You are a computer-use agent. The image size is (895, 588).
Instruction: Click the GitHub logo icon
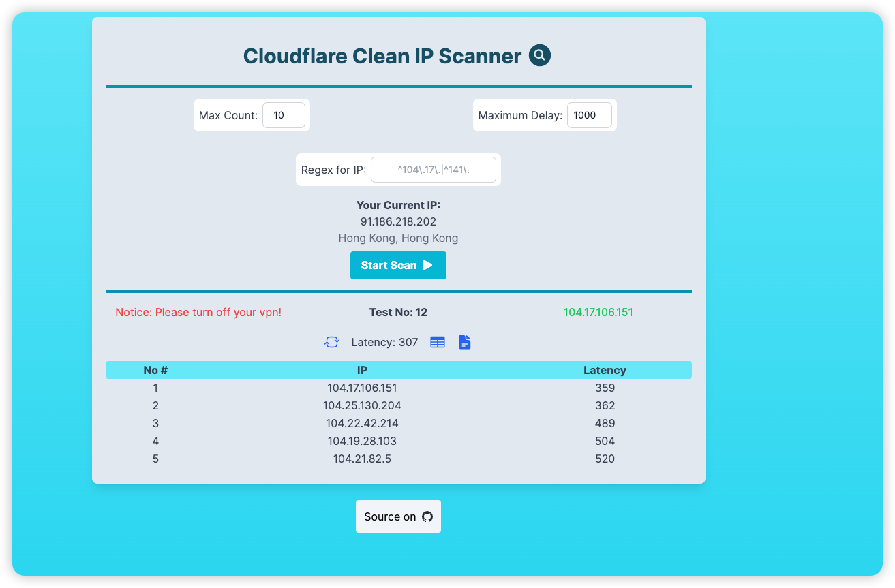pos(427,516)
